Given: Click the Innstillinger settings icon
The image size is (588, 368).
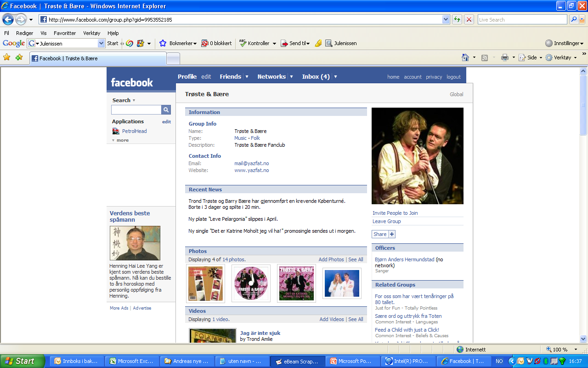Looking at the screenshot, I should 549,43.
